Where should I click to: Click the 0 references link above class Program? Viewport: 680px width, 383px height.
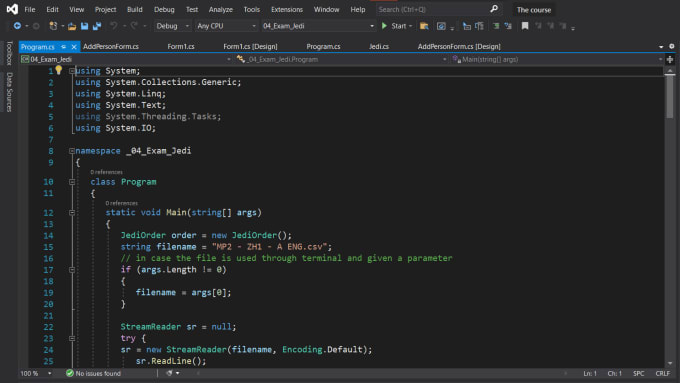(x=106, y=172)
